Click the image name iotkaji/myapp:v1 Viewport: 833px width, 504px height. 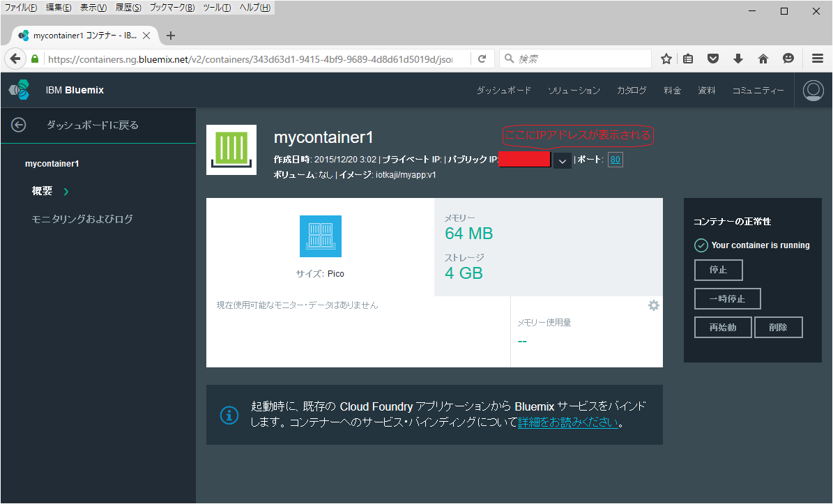406,175
